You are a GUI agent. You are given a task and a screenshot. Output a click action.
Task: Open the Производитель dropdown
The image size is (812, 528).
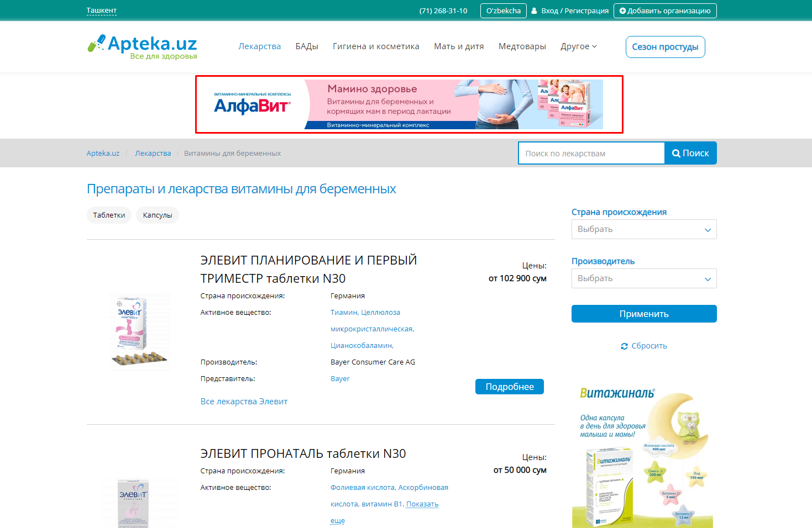click(644, 278)
